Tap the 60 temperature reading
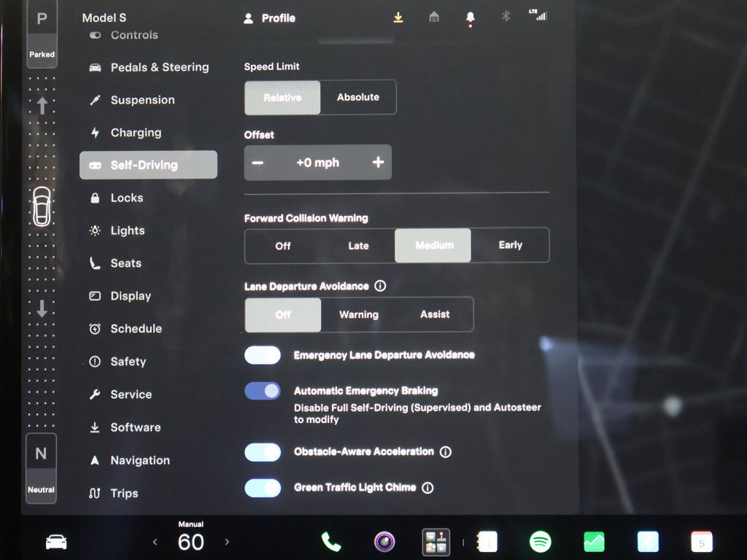This screenshot has width=747, height=560. point(191,542)
